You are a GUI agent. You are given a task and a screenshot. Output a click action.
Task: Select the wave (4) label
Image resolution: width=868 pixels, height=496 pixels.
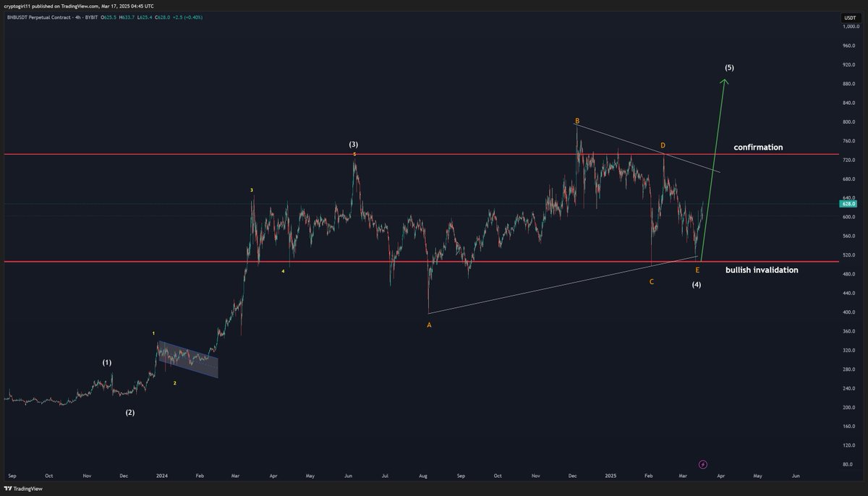pos(696,285)
